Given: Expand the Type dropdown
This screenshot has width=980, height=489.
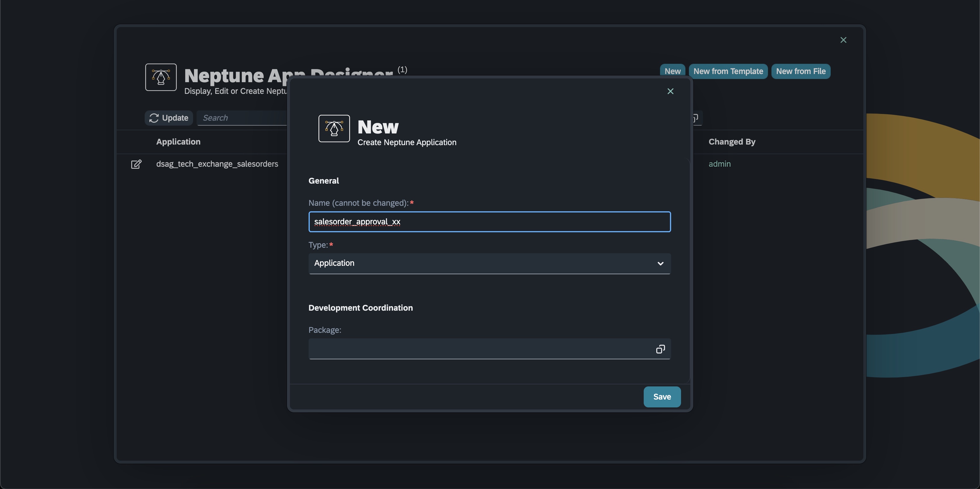Looking at the screenshot, I should [660, 263].
